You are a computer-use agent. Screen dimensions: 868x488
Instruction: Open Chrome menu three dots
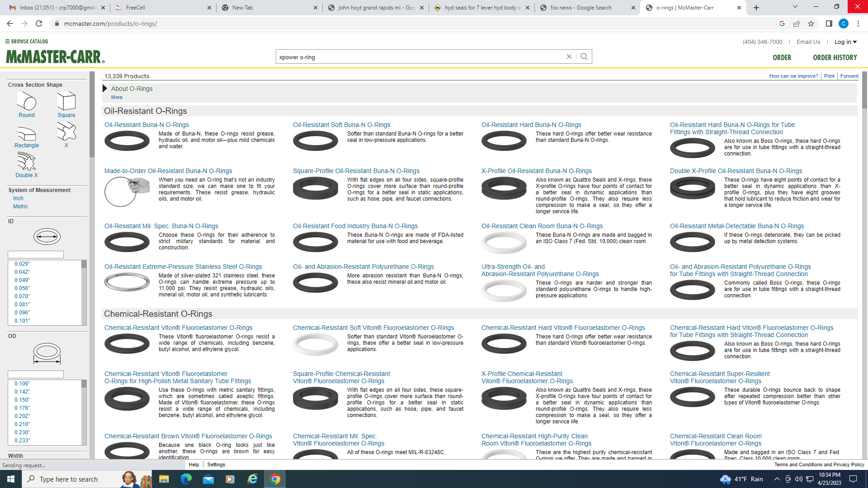[x=858, y=23]
